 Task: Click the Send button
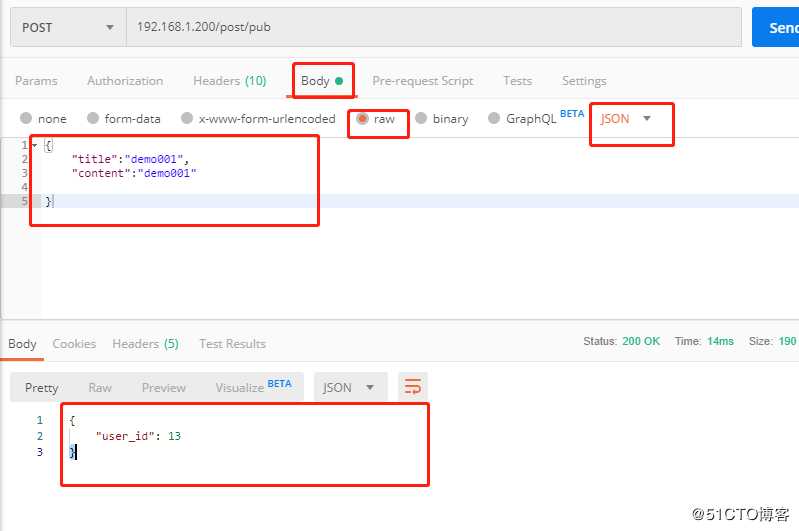point(776,28)
